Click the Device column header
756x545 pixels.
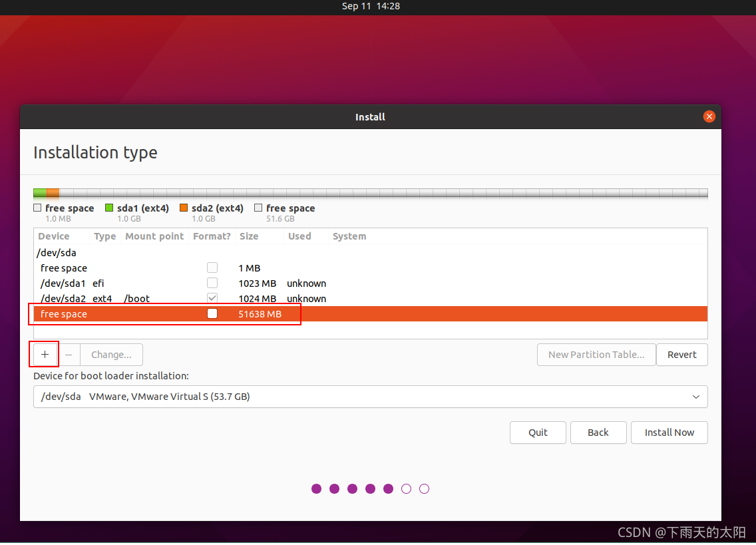click(53, 236)
